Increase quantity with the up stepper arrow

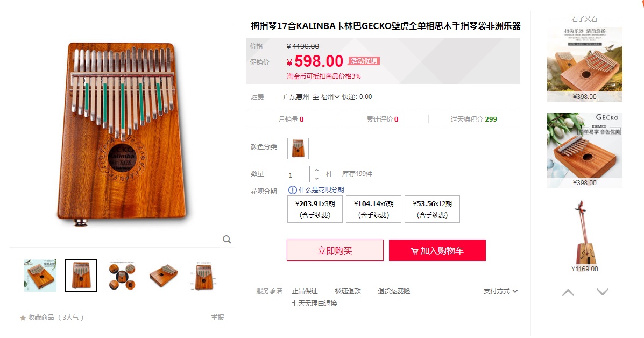point(316,170)
